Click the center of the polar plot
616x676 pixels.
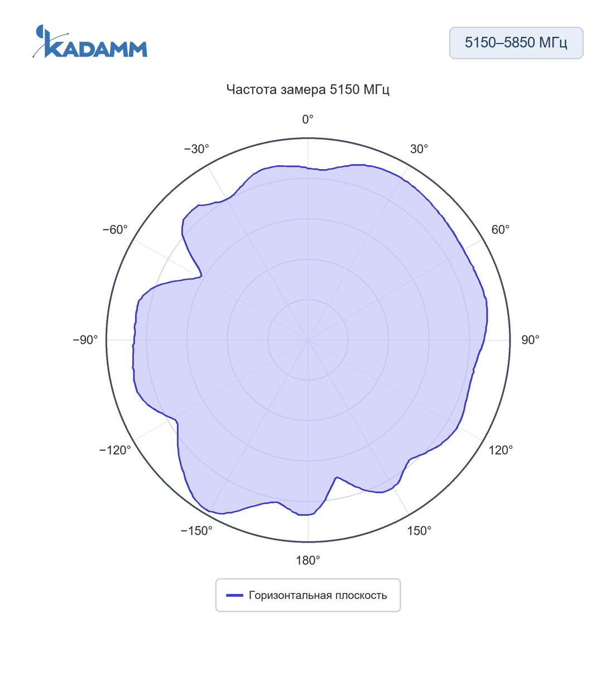click(x=308, y=340)
